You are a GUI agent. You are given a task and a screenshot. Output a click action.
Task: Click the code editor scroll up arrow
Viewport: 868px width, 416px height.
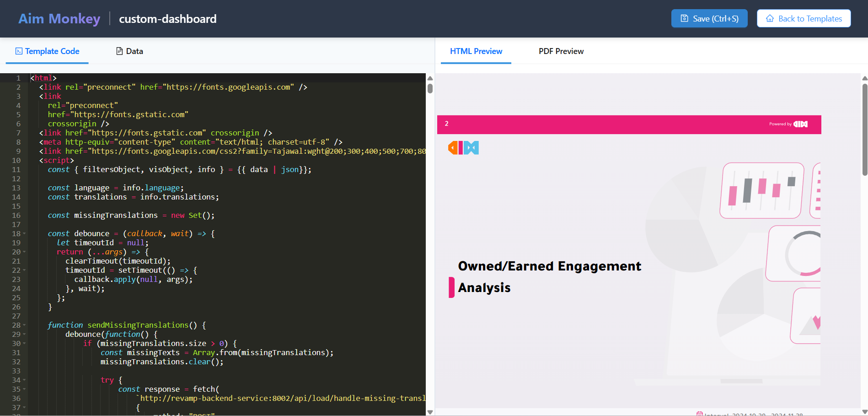click(x=430, y=78)
